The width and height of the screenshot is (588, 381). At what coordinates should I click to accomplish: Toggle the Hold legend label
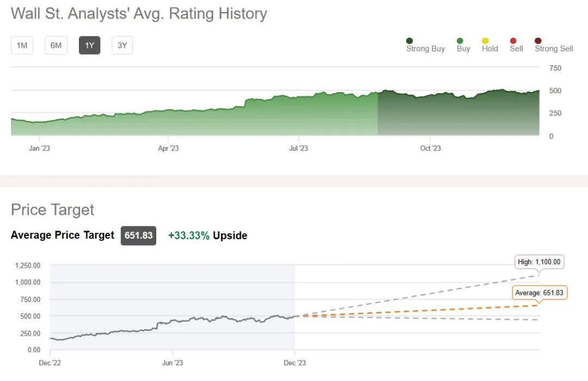point(490,49)
